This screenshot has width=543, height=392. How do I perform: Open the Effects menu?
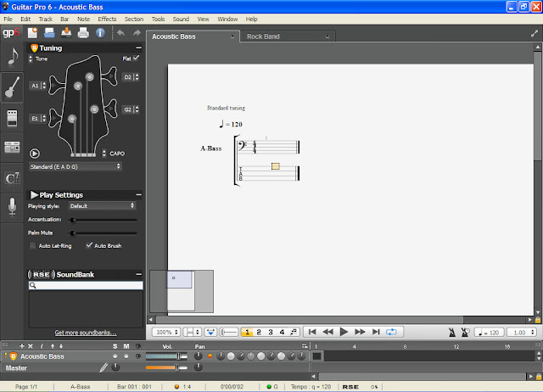(107, 19)
